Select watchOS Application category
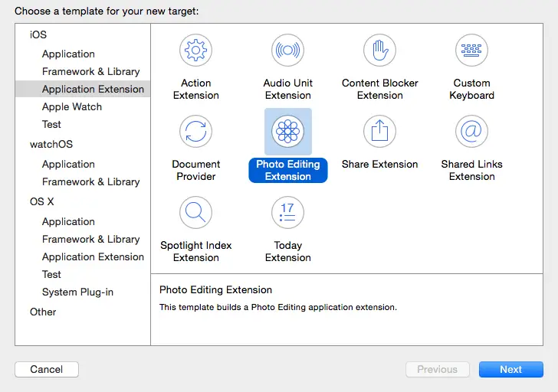Viewport: 558px width, 392px height. tap(68, 165)
